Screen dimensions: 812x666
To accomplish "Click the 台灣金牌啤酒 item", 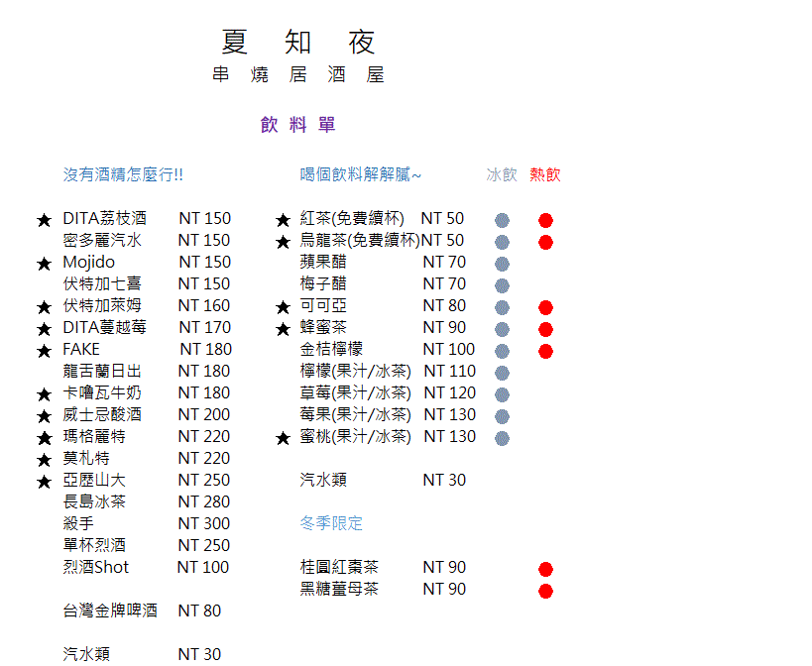I will point(110,610).
